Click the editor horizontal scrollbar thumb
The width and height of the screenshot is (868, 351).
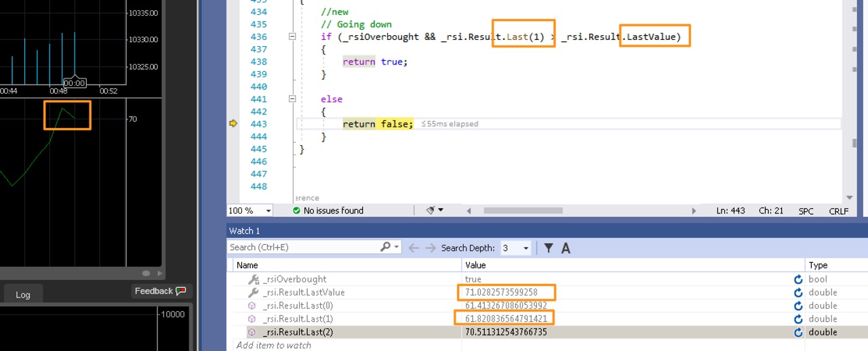[524, 211]
